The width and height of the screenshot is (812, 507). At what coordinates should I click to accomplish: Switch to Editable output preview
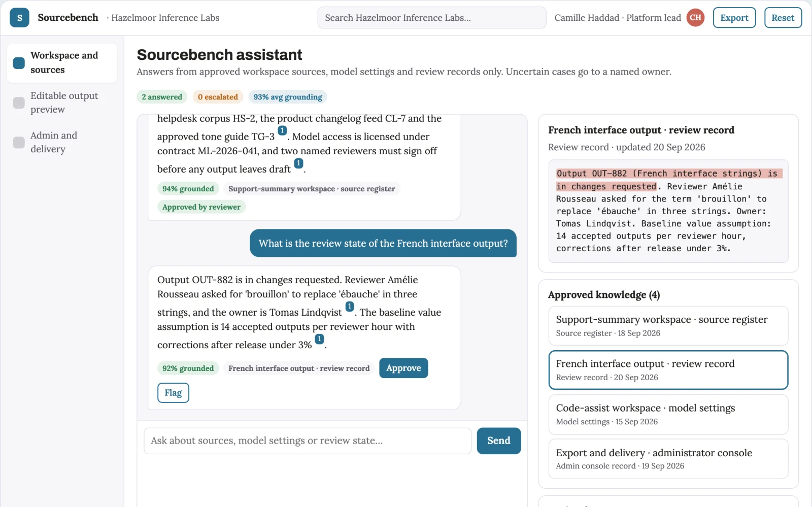click(62, 103)
